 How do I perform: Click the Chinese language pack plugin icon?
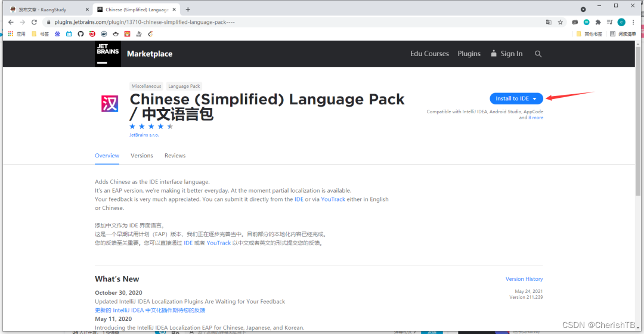pyautogui.click(x=110, y=104)
